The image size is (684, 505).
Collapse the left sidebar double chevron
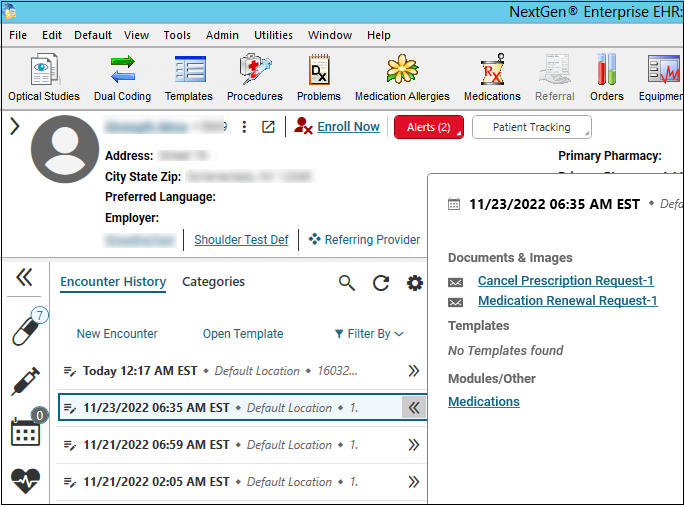point(24,277)
